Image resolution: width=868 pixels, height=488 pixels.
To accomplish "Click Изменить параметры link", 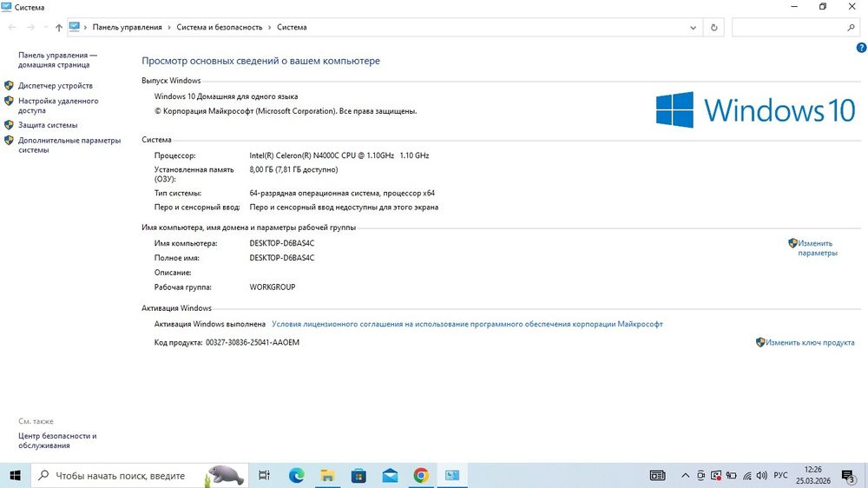I will [817, 248].
